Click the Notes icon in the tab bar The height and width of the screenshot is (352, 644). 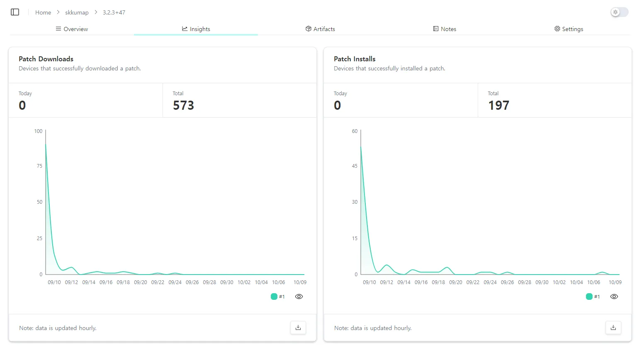pyautogui.click(x=435, y=29)
